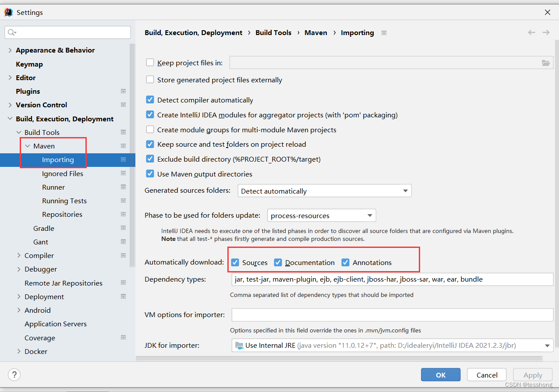Click the project-level icon beside Plugins
Viewport: 559px width, 392px height.
tap(123, 91)
